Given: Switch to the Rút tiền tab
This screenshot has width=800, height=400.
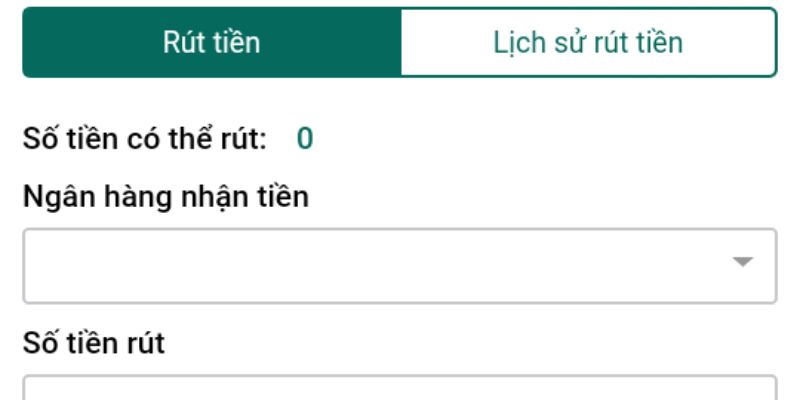Looking at the screenshot, I should [211, 42].
